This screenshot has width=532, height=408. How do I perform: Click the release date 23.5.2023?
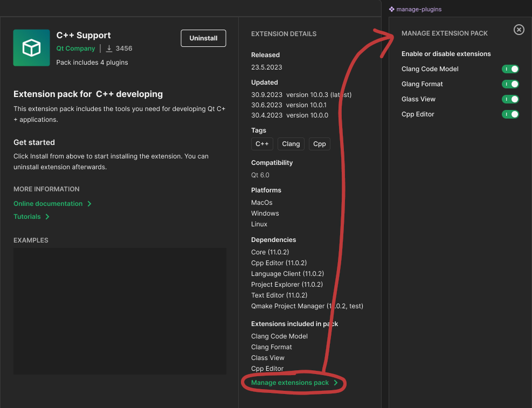point(267,67)
